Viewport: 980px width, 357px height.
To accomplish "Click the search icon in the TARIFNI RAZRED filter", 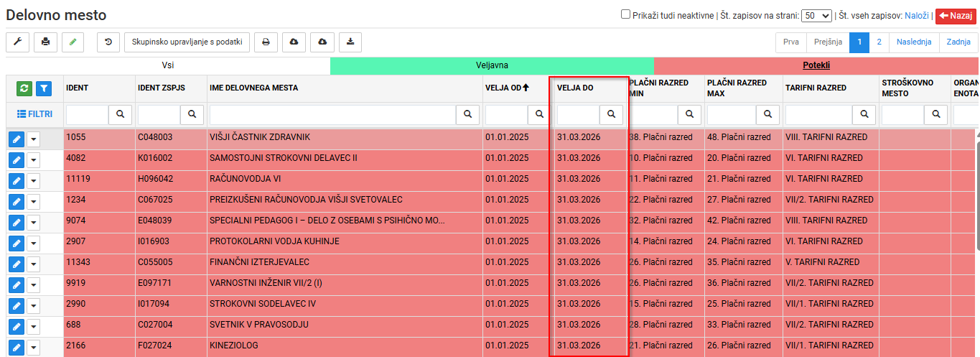I will tap(864, 113).
